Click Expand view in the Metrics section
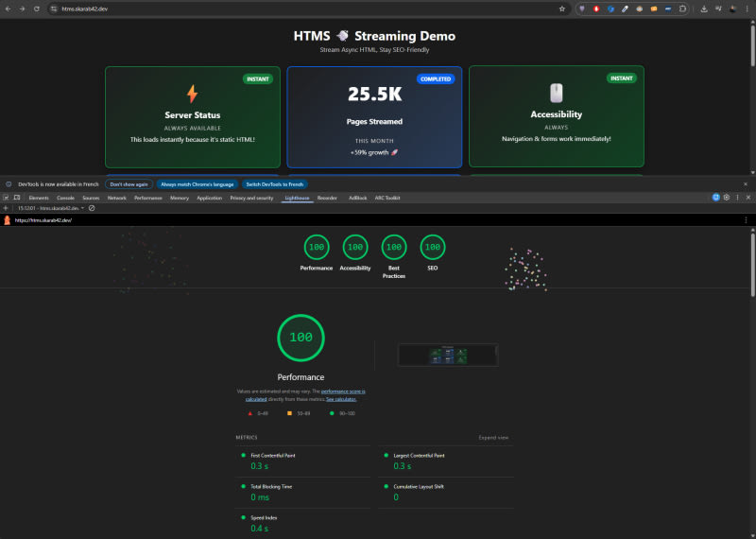 tap(493, 438)
